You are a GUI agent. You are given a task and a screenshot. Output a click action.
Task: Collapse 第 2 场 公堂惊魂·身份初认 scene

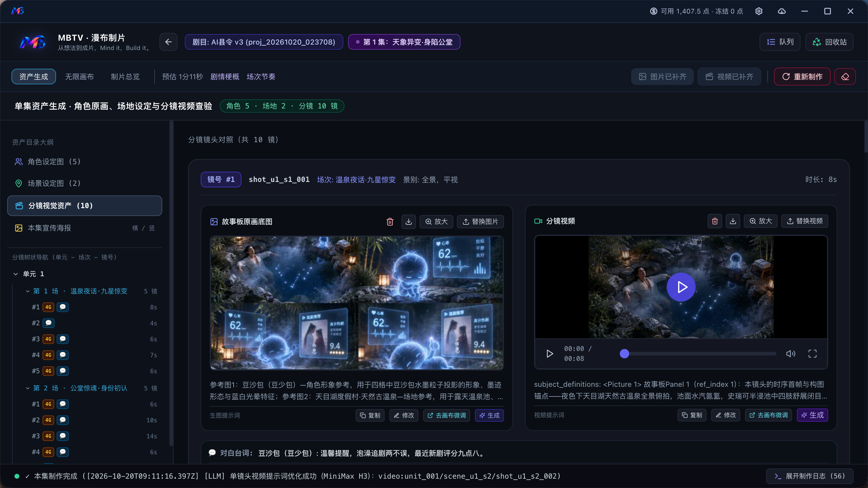coord(28,388)
